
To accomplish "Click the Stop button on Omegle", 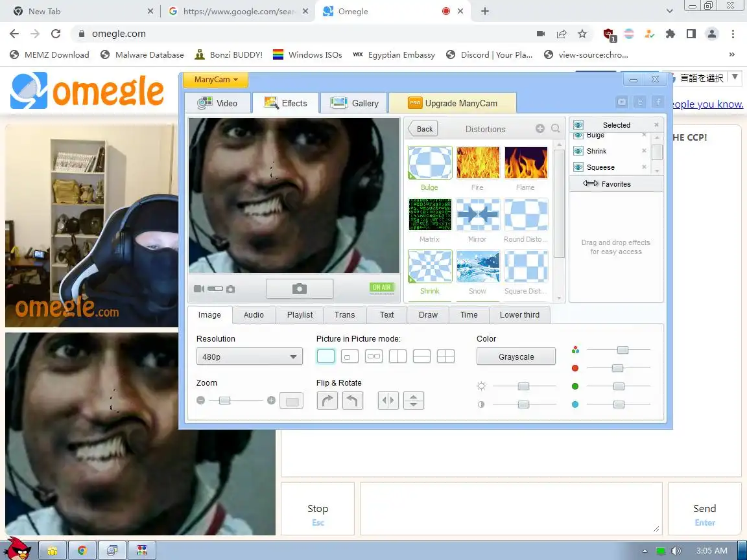I will tap(318, 509).
